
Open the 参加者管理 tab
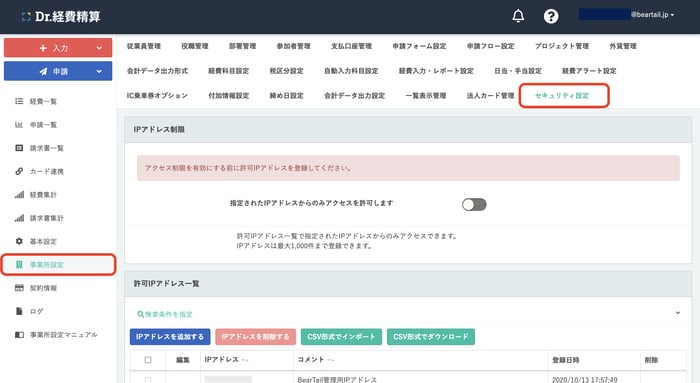pyautogui.click(x=293, y=46)
